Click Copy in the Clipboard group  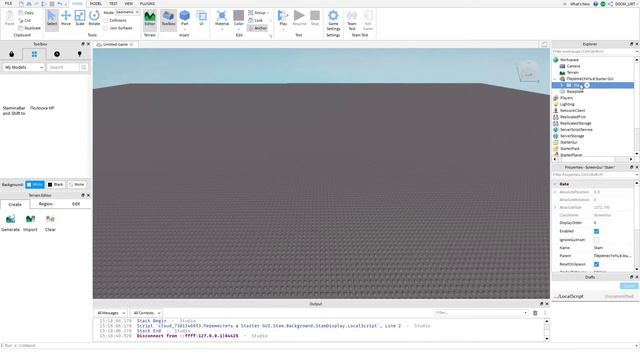(x=26, y=13)
